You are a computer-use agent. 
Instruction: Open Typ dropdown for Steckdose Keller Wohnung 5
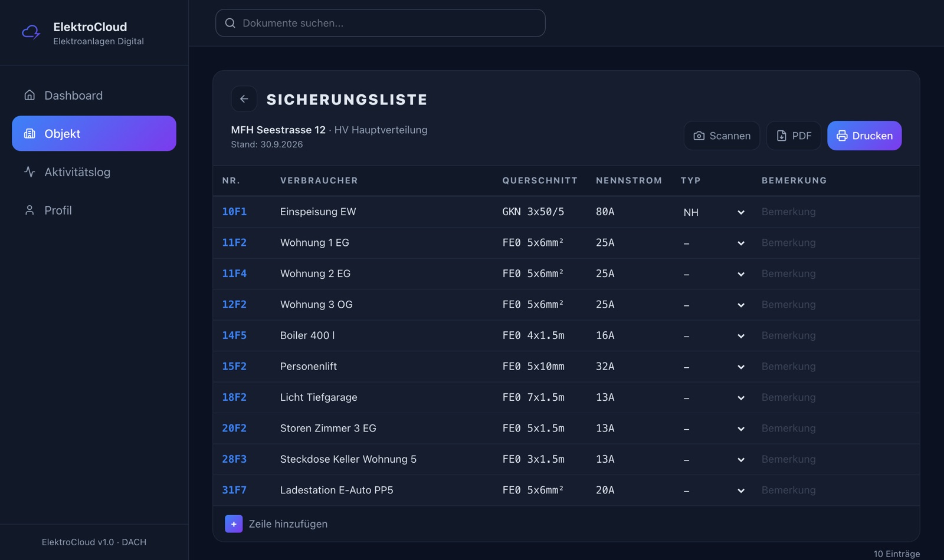point(714,460)
